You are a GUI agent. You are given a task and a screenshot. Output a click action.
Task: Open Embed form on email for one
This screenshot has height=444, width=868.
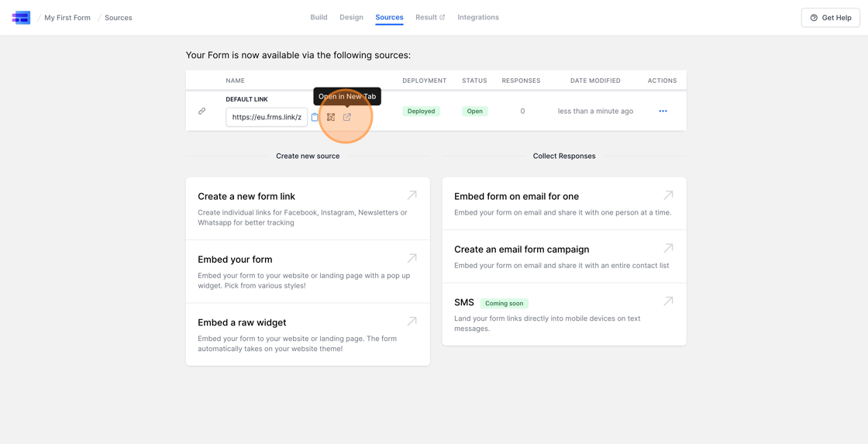(x=564, y=204)
